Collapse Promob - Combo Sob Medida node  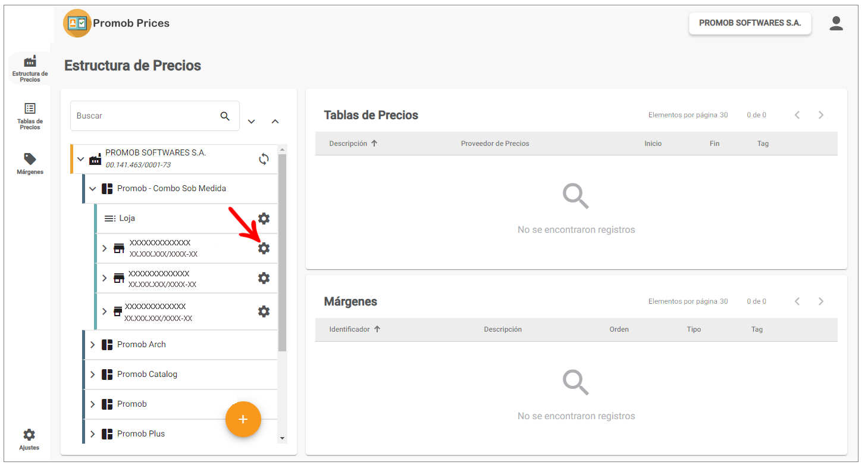tap(92, 189)
